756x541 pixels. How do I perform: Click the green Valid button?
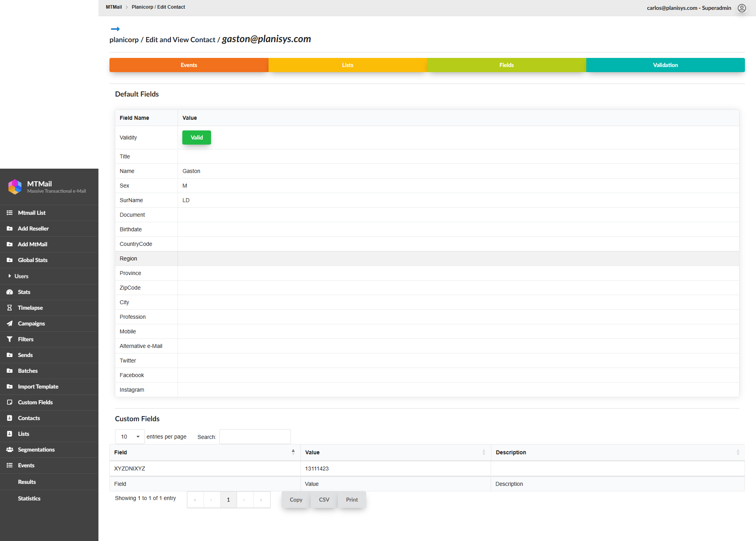(196, 138)
